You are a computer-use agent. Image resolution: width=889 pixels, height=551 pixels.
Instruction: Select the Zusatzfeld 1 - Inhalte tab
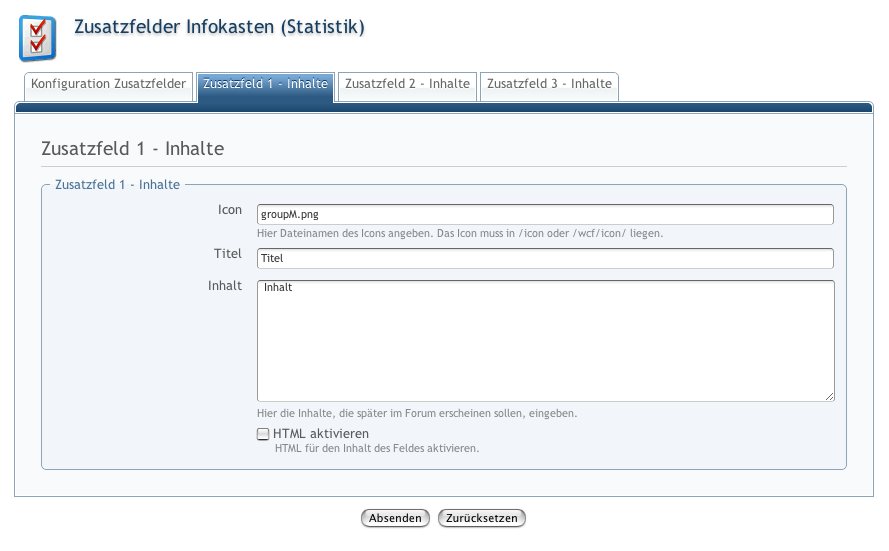[x=265, y=85]
